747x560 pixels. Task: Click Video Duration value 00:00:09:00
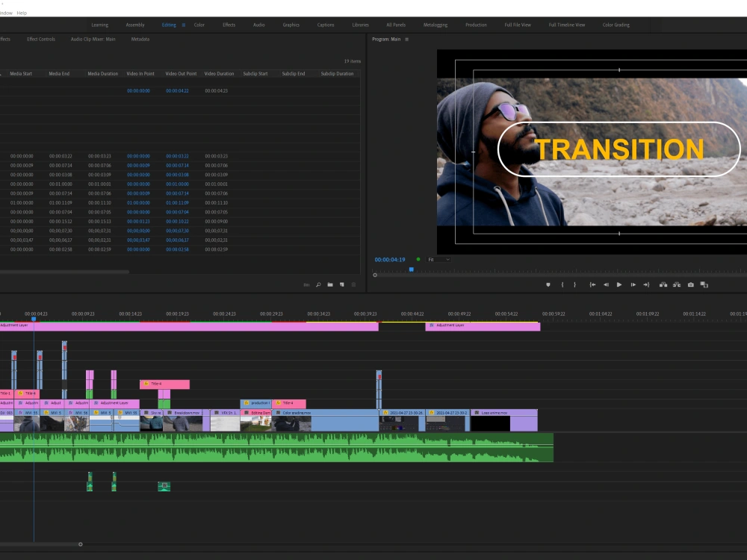coord(217,222)
